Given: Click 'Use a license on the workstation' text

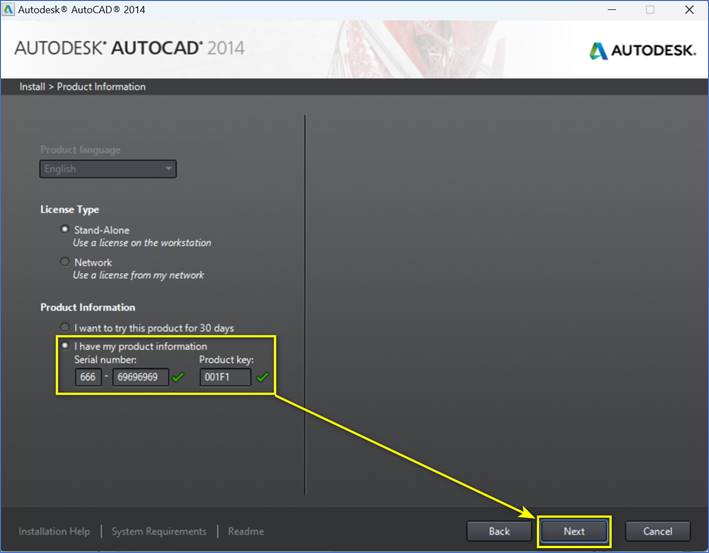Looking at the screenshot, I should coord(142,243).
